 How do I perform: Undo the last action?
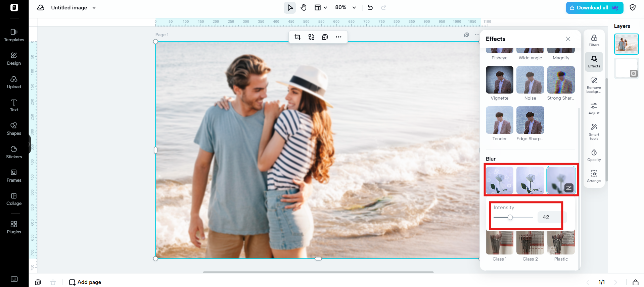(x=370, y=7)
